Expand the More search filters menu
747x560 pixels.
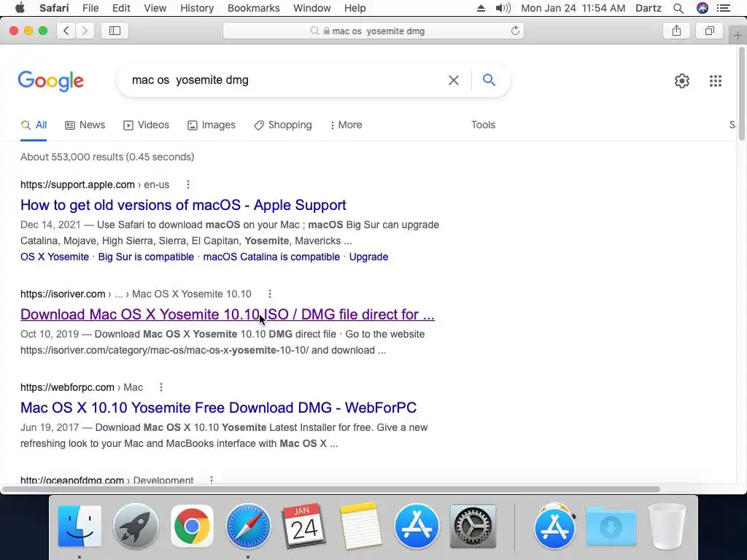click(347, 125)
